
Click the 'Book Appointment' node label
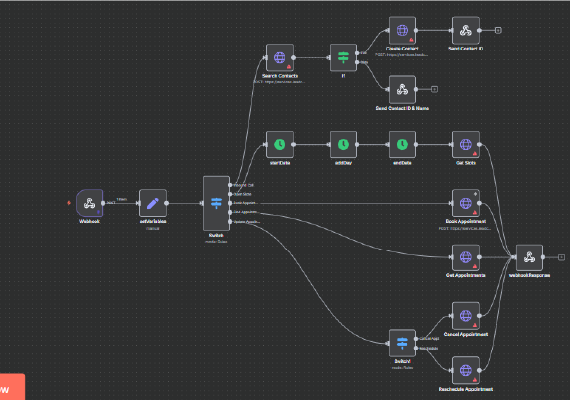click(x=466, y=221)
